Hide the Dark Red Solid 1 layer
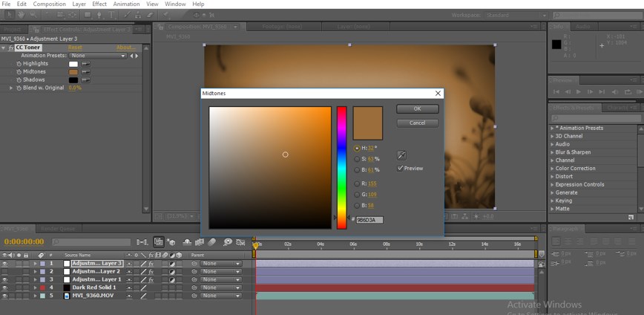Image resolution: width=644 pixels, height=315 pixels. click(5, 288)
